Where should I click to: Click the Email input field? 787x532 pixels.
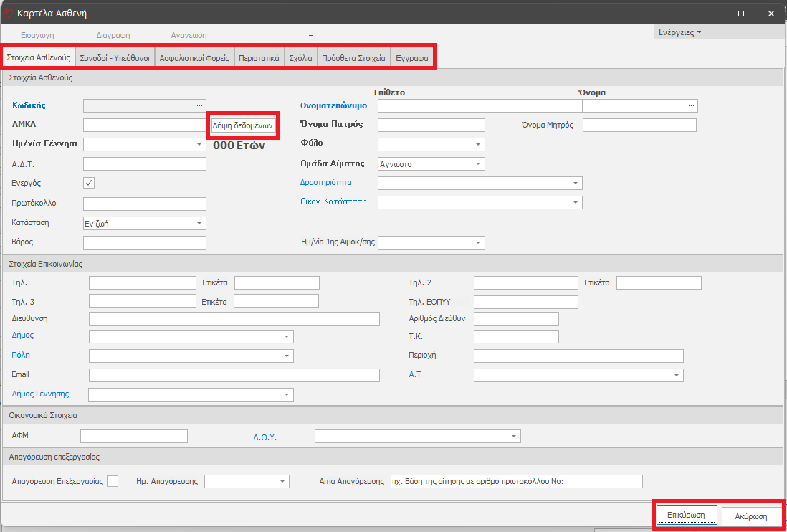coord(234,376)
